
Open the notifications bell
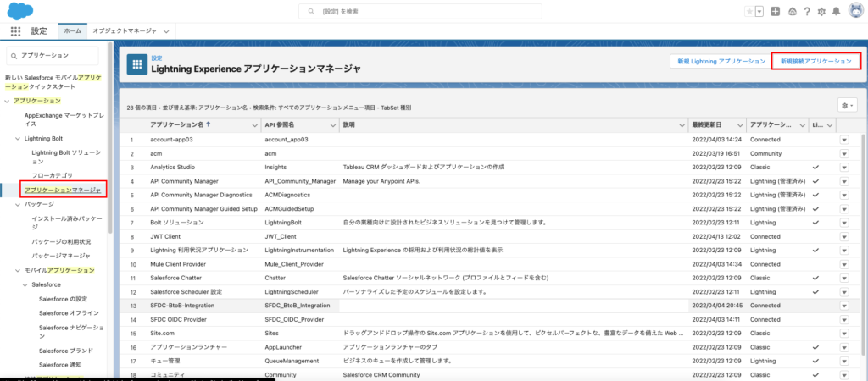[x=837, y=11]
